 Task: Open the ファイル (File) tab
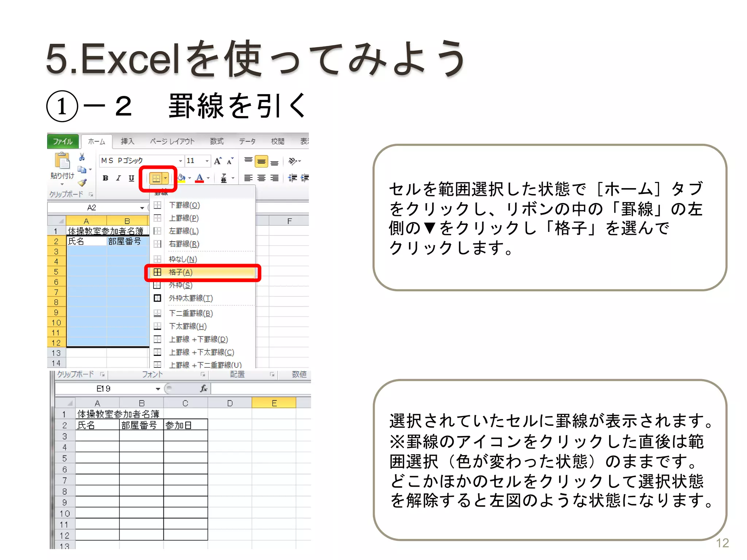click(x=63, y=141)
